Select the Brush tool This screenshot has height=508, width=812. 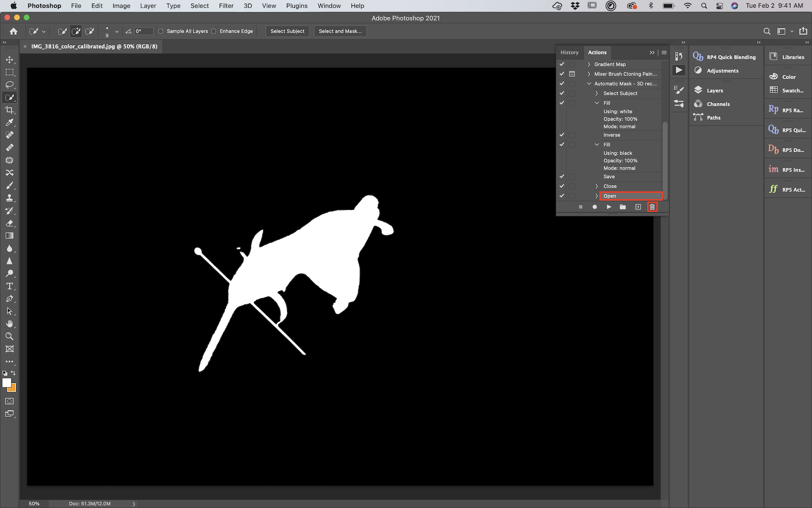9,186
